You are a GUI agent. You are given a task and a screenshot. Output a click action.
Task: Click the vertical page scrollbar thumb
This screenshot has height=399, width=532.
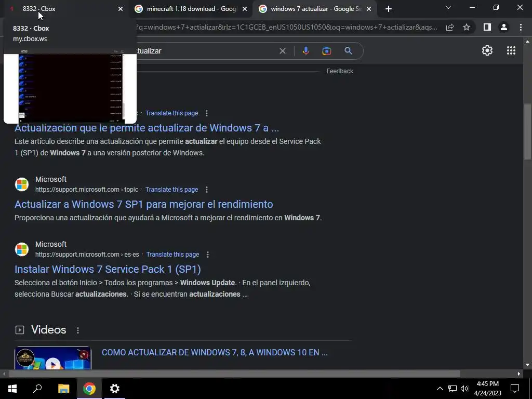[x=527, y=131]
